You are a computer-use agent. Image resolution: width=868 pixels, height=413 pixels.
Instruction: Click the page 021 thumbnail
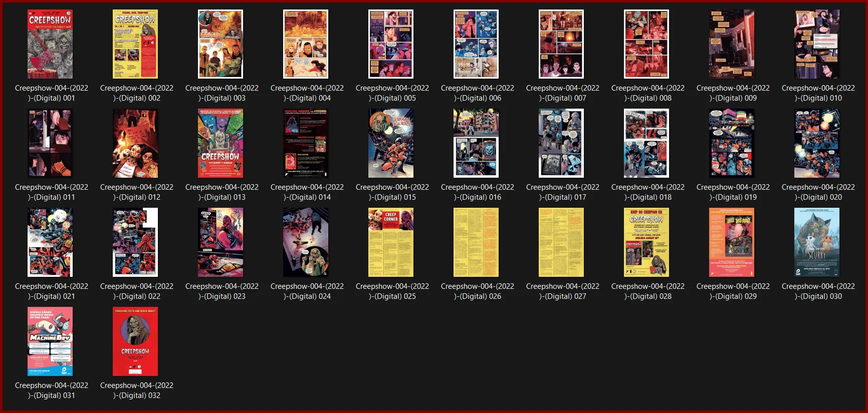tap(50, 242)
